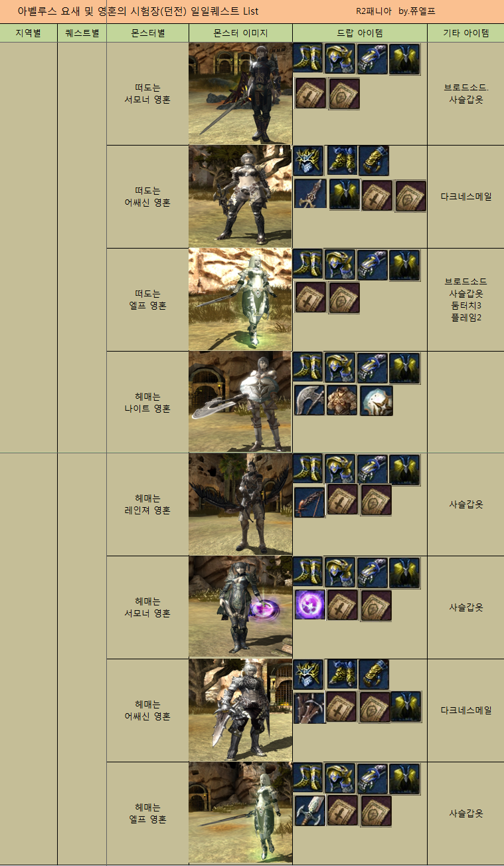
Task: Click the gauntlet icon in 헤매는 레인져 영혼 row
Action: [x=373, y=469]
